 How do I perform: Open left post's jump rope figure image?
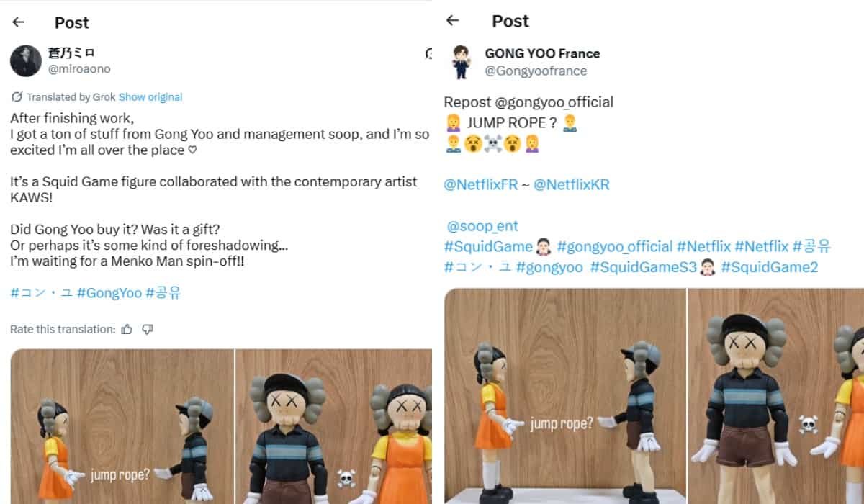click(x=122, y=426)
